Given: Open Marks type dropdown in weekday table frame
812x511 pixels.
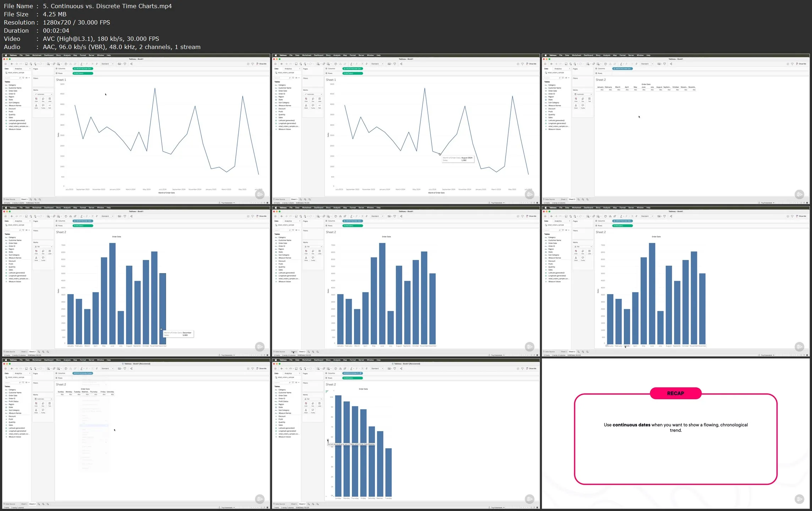Looking at the screenshot, I should coord(43,399).
